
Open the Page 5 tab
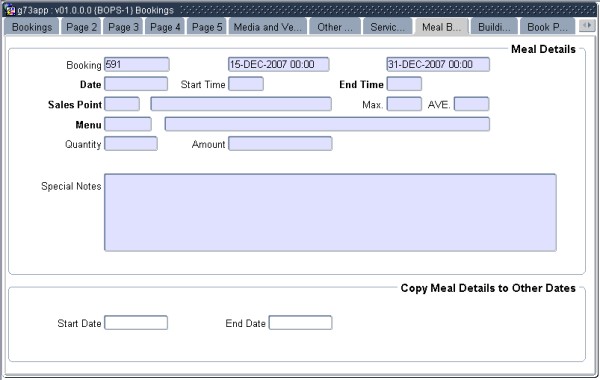click(207, 27)
